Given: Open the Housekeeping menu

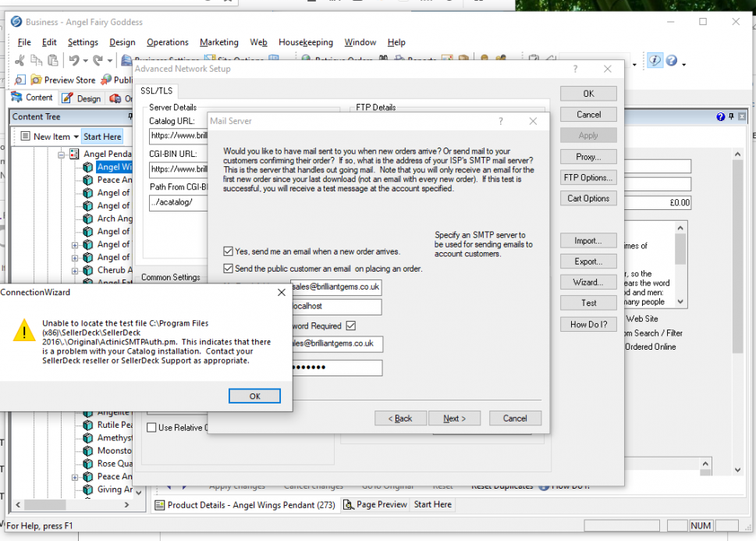Looking at the screenshot, I should [x=305, y=42].
